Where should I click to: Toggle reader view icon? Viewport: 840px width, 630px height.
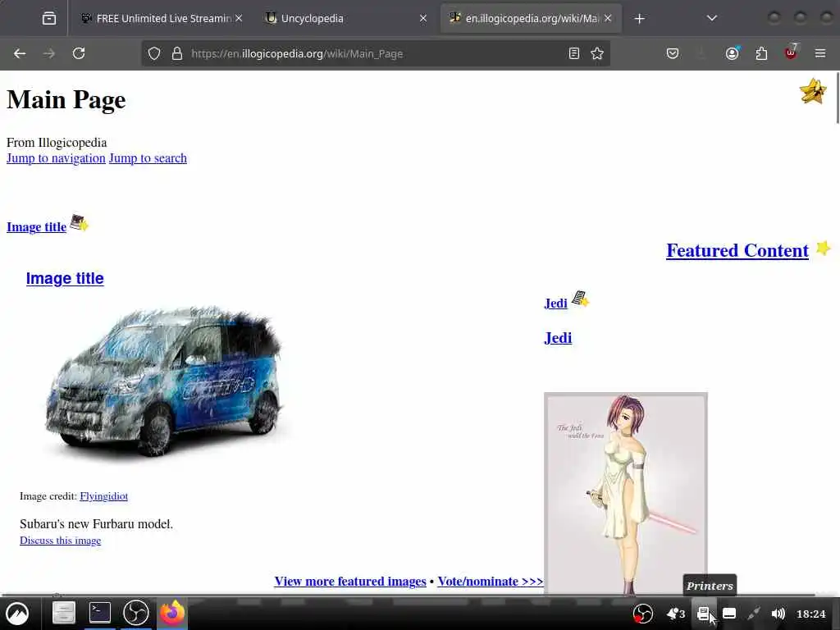(x=573, y=53)
